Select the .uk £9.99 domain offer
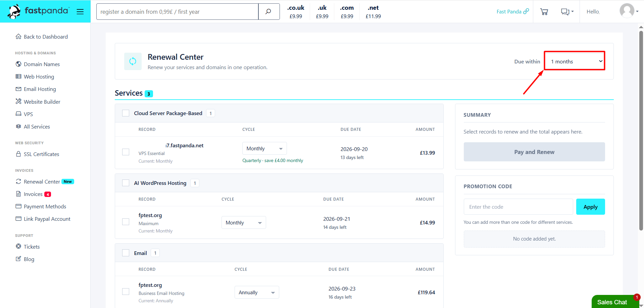The height and width of the screenshot is (308, 644). [x=322, y=12]
